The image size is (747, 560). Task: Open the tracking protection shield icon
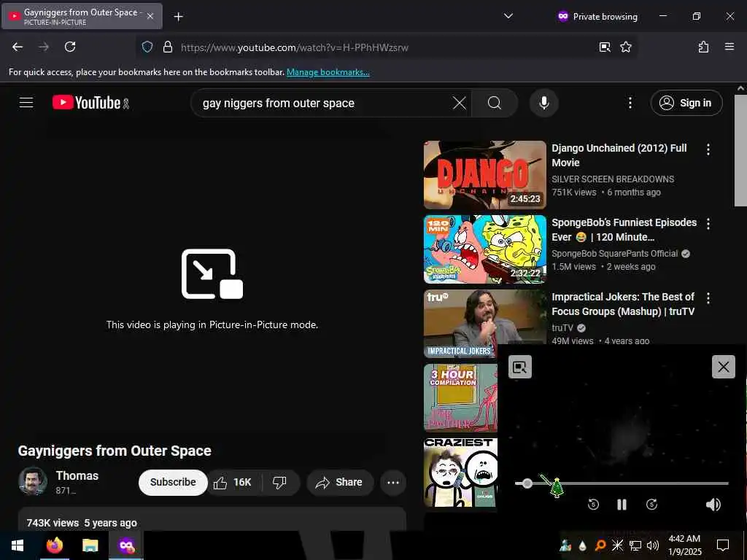click(x=147, y=47)
